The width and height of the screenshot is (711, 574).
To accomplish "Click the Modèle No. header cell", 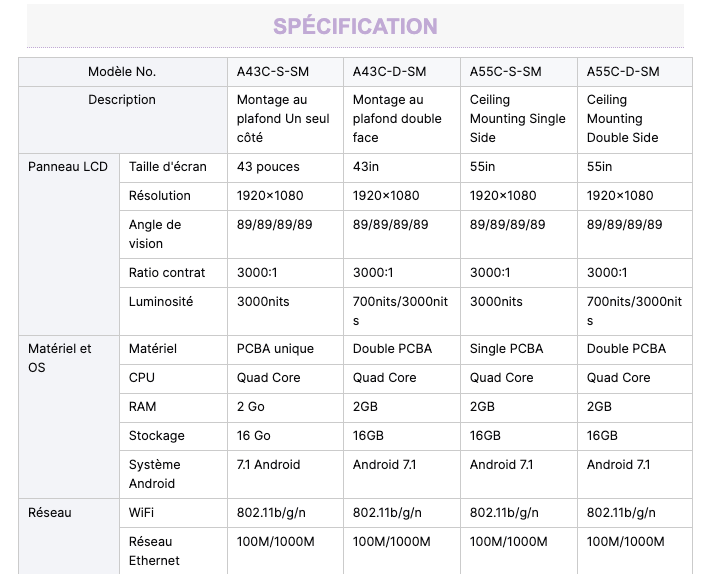I will pos(122,72).
